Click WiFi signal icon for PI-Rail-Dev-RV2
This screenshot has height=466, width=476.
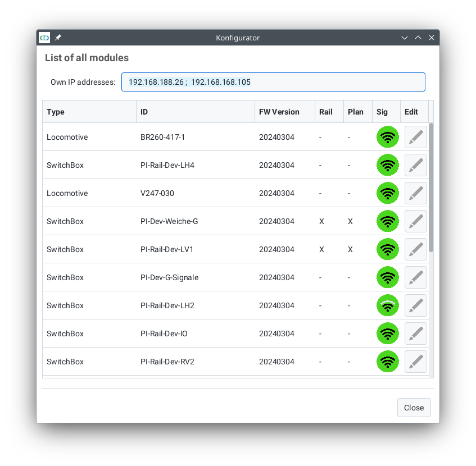coord(387,362)
